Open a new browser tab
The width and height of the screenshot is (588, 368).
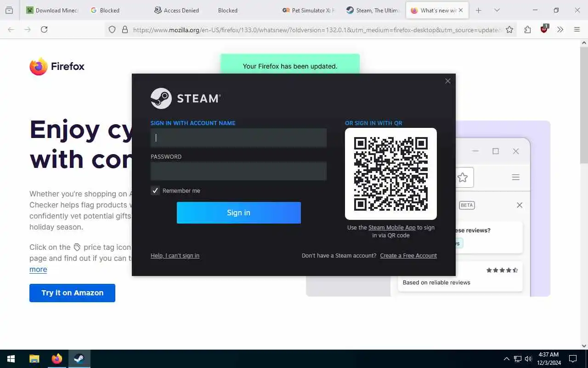coord(479,10)
